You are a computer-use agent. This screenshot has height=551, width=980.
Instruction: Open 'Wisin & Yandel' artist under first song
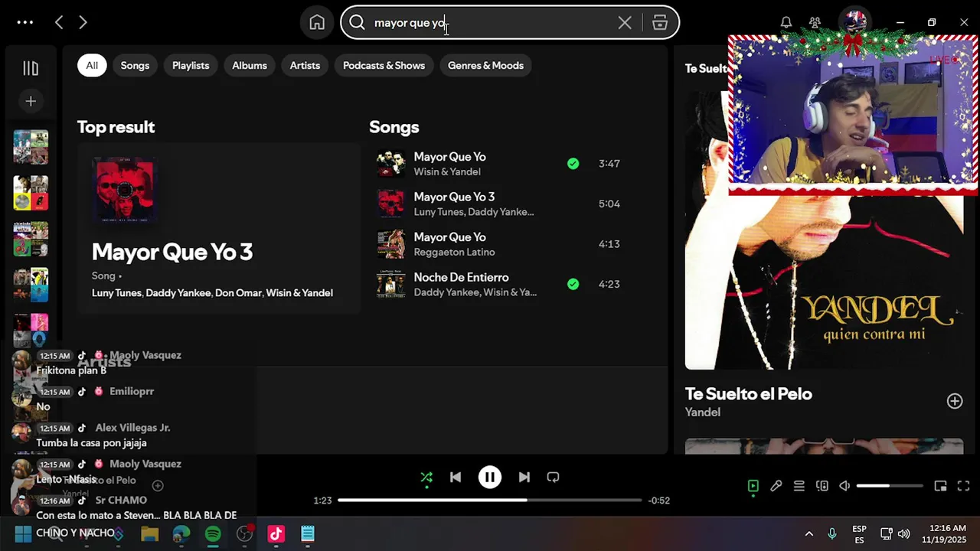[x=447, y=172]
